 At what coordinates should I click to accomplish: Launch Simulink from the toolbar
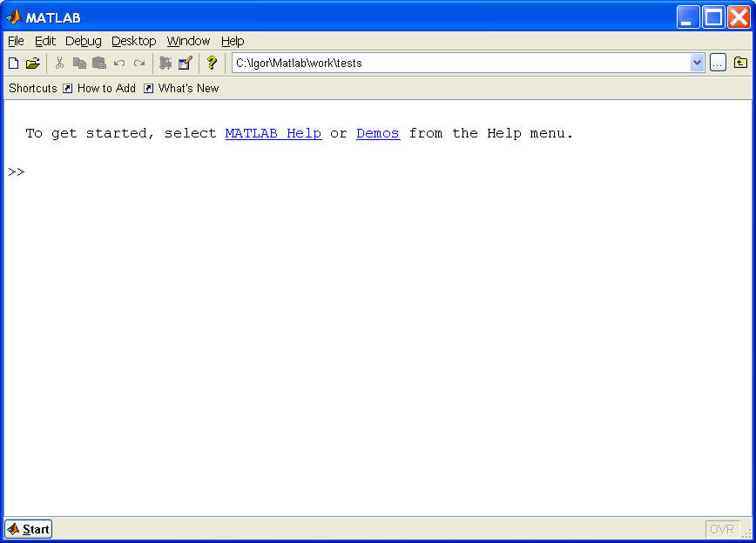coord(165,62)
